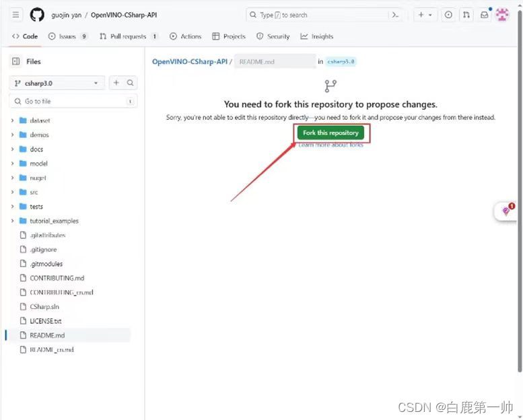The image size is (523, 420).
Task: Click the Fork this repository button
Action: [x=330, y=133]
